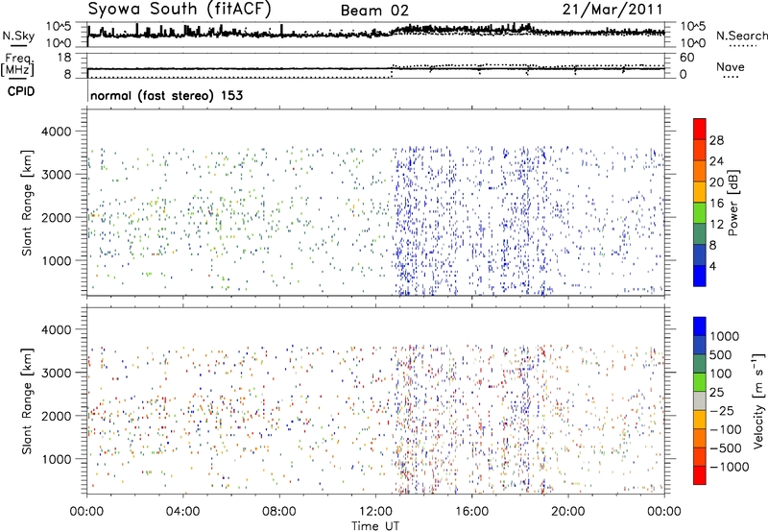Click '3000' on the velocity panel range axis
Screen dimensions: 768x532
coord(57,373)
